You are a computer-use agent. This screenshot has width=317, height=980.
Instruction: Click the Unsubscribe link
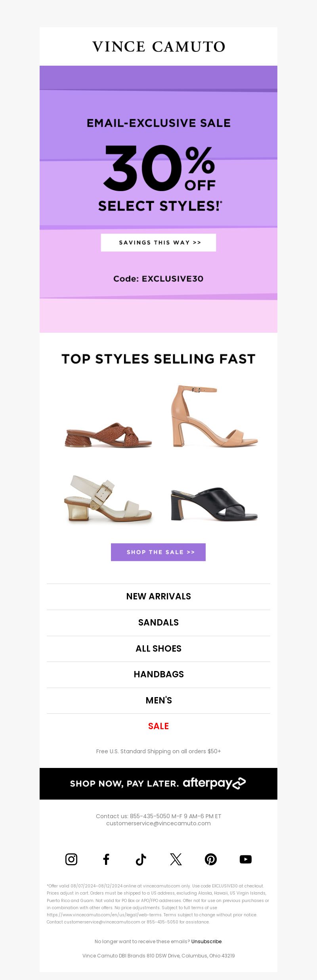coord(206,941)
